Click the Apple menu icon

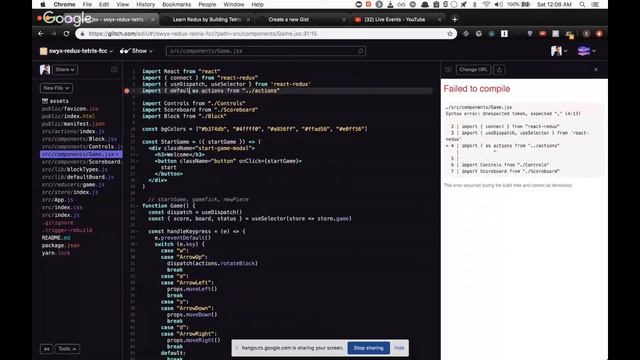point(43,4)
